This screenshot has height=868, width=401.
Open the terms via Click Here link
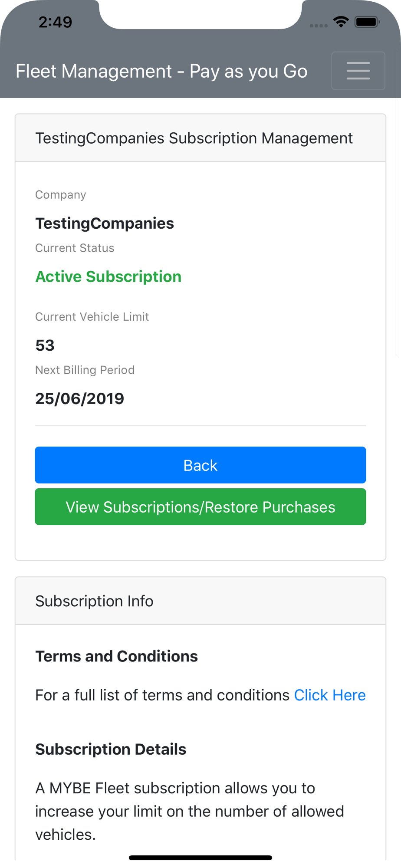click(329, 695)
